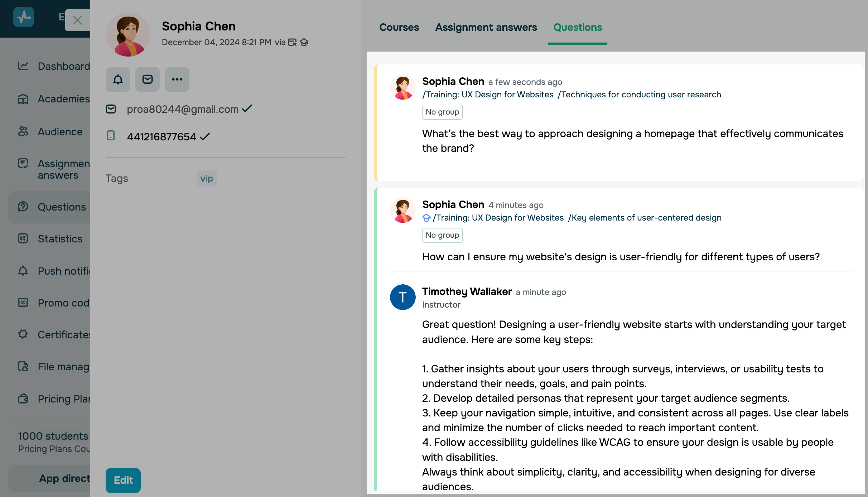The image size is (868, 497).
Task: Switch to the Assignment answers tab
Action: click(486, 27)
